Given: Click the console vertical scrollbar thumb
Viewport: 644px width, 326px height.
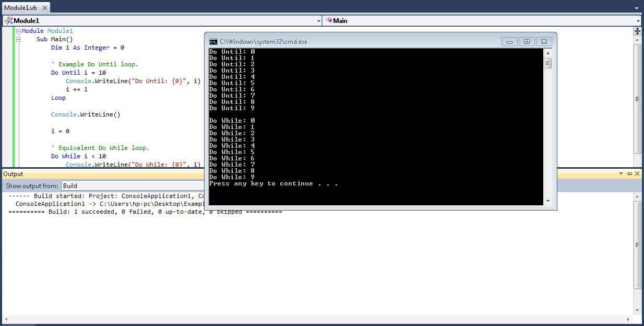Looking at the screenshot, I should coord(547,63).
